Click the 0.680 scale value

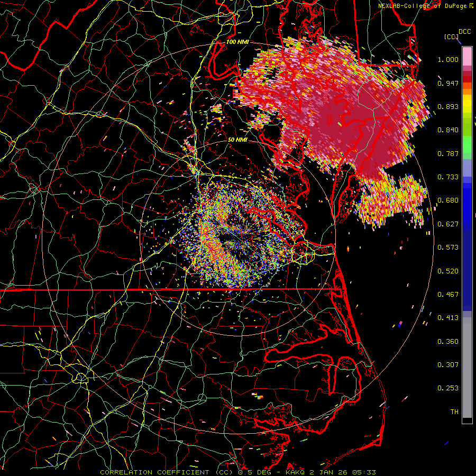pyautogui.click(x=448, y=200)
